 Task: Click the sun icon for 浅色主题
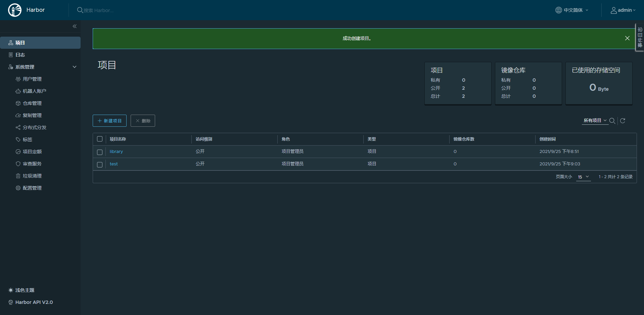coord(11,290)
